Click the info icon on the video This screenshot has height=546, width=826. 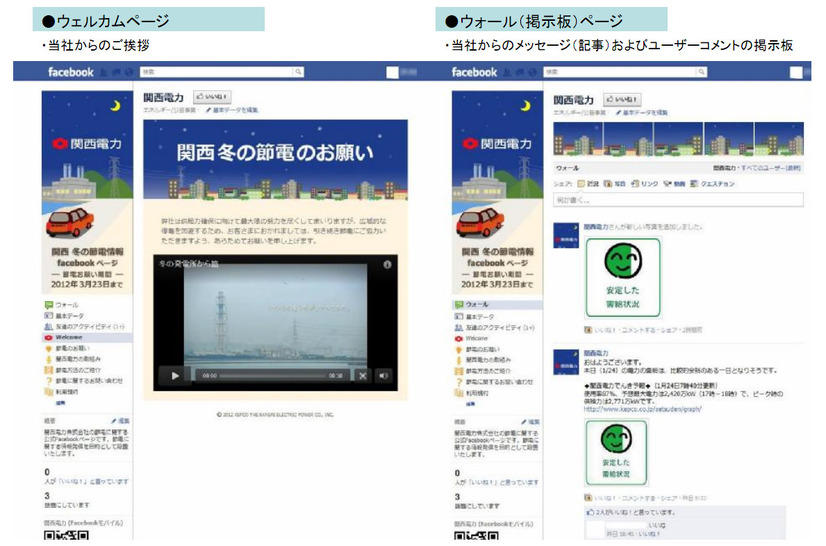[387, 265]
